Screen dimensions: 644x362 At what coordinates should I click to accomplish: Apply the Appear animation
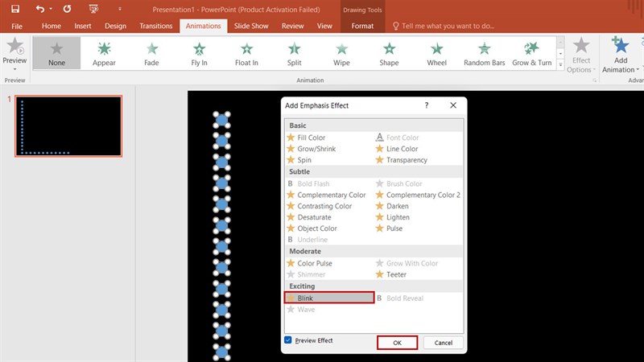pos(104,53)
